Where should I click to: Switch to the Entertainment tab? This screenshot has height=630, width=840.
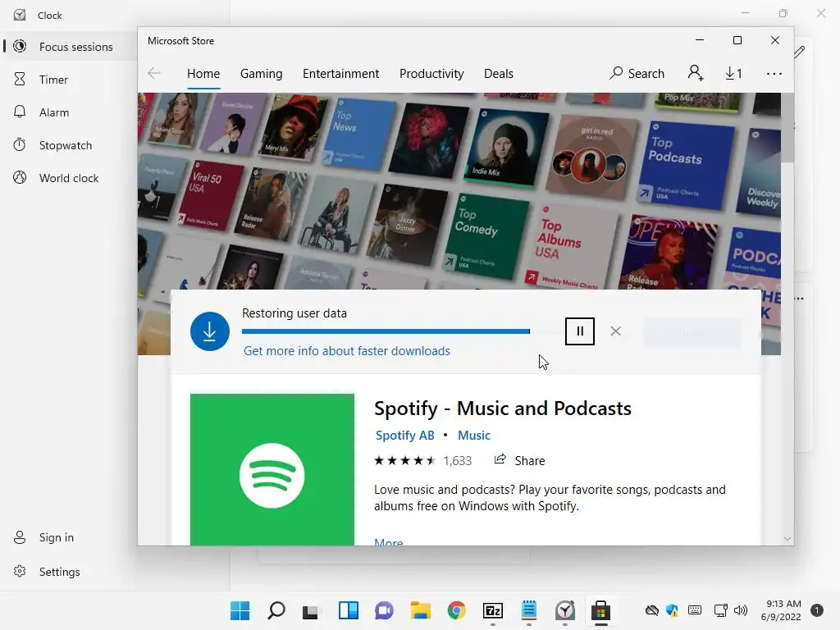[x=340, y=73]
